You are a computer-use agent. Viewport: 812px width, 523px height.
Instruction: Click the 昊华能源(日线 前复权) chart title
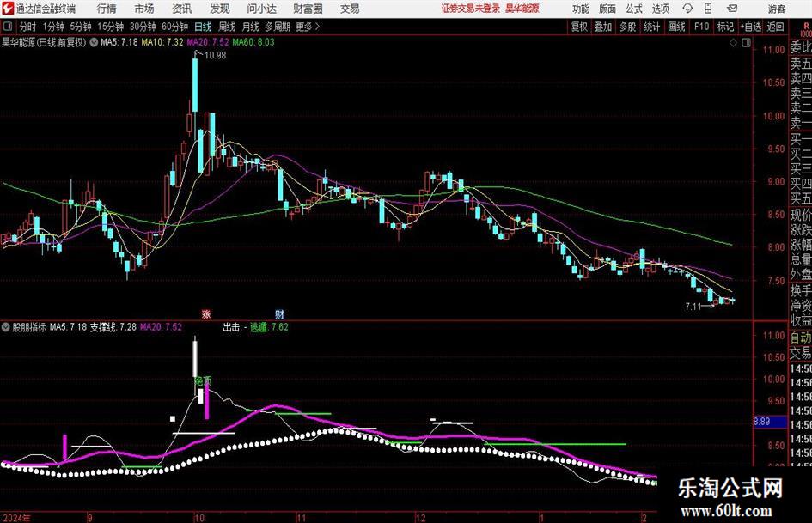[44, 42]
